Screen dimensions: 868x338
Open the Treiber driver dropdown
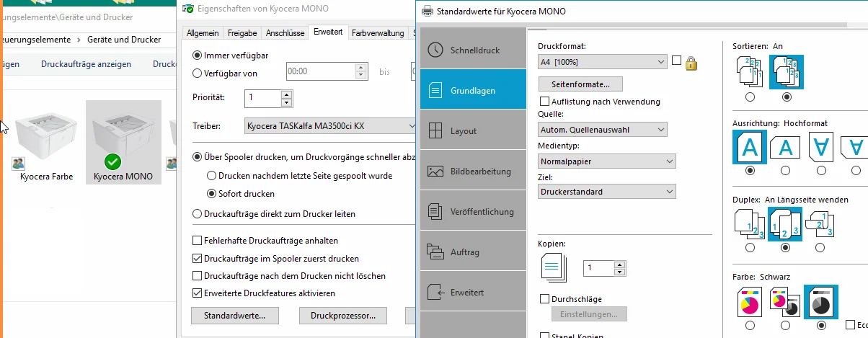(x=329, y=126)
